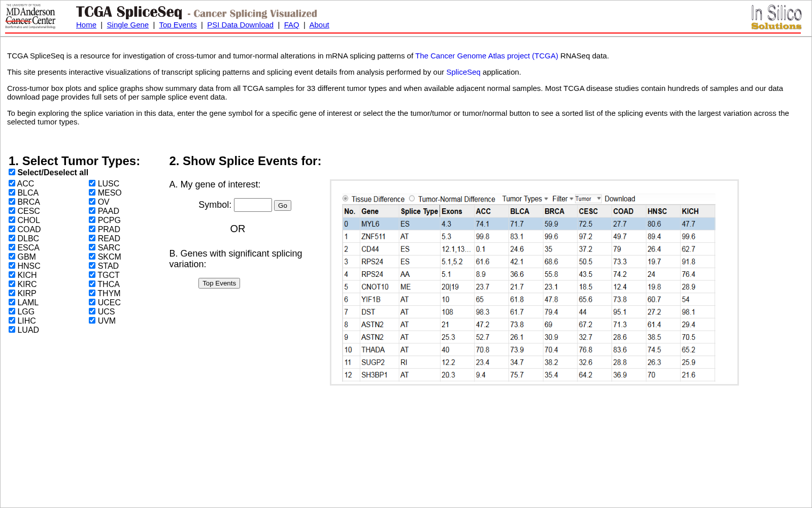Deselect the READ tumor type
The width and height of the screenshot is (812, 508).
tap(92, 238)
